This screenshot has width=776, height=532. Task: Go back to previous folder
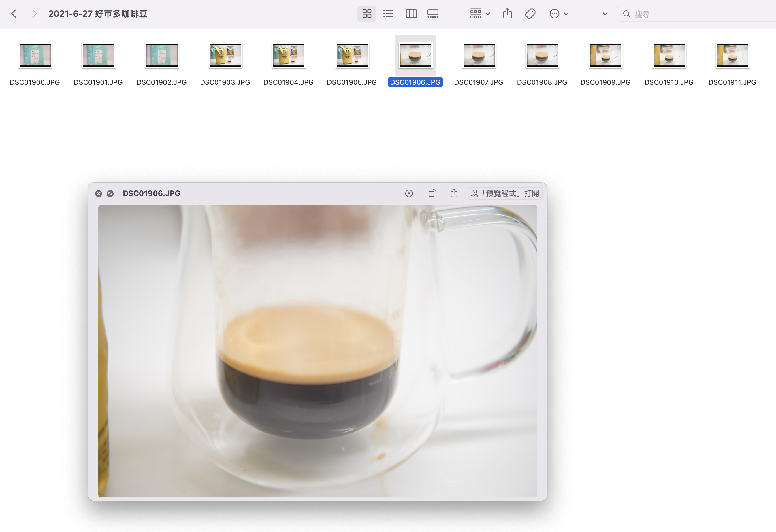tap(14, 14)
